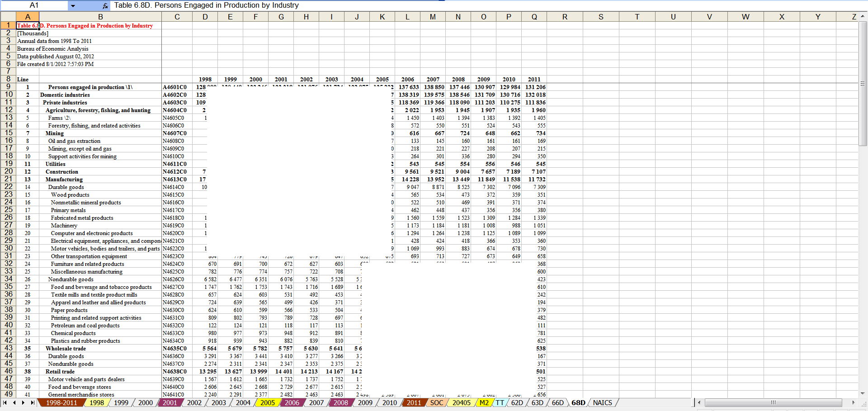
Task: Click the horizontal scrollbar left arrow
Action: pyautogui.click(x=699, y=402)
